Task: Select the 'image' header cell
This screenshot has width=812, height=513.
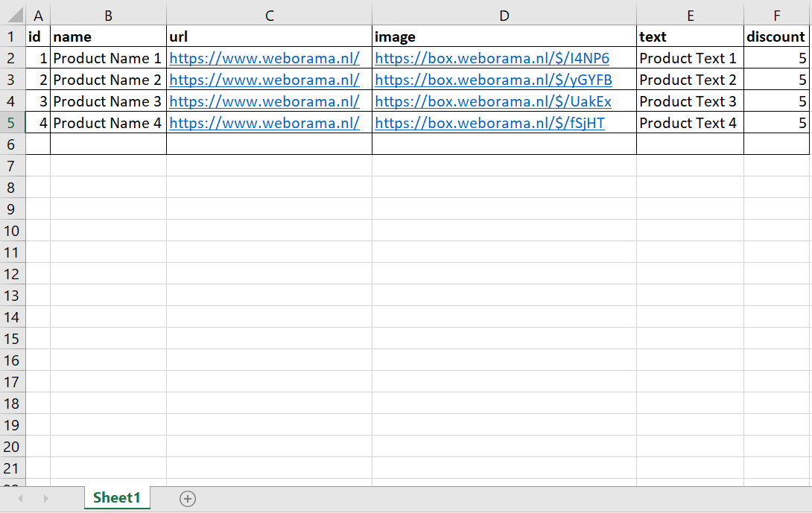Action: 504,36
